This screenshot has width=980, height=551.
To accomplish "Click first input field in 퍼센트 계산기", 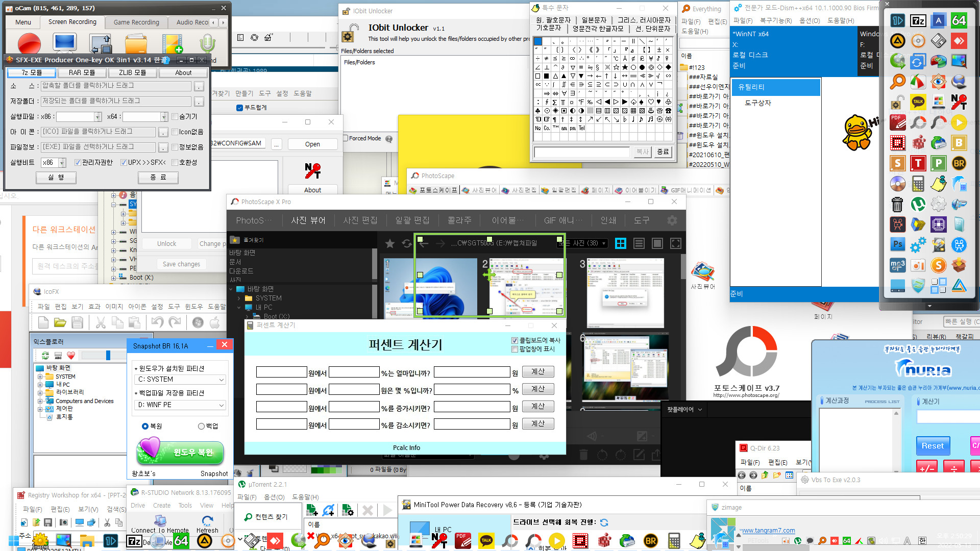I will click(281, 372).
